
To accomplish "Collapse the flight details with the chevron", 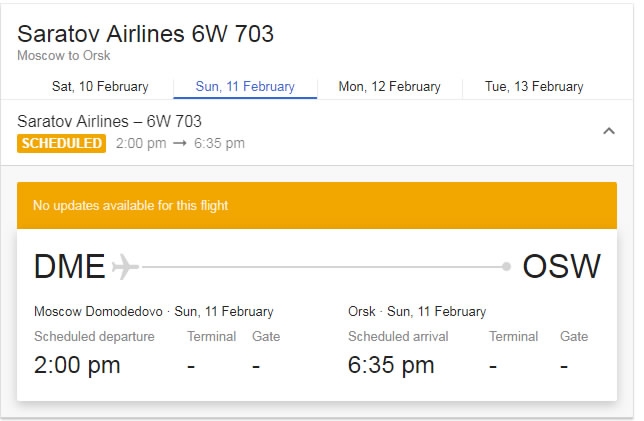I will pos(609,131).
